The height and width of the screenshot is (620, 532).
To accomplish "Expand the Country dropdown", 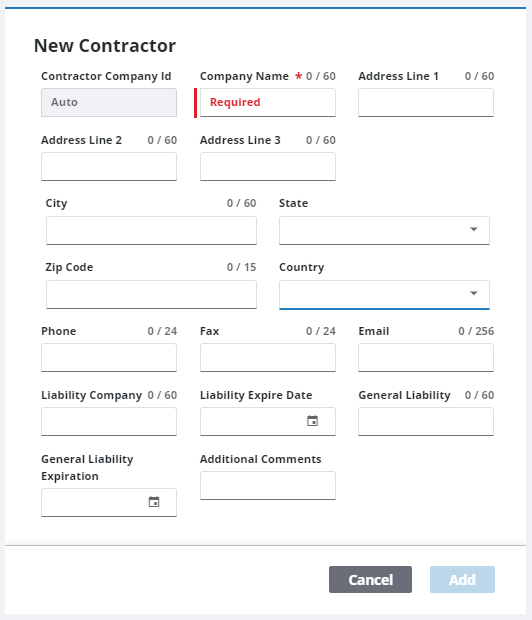I will pyautogui.click(x=473, y=293).
